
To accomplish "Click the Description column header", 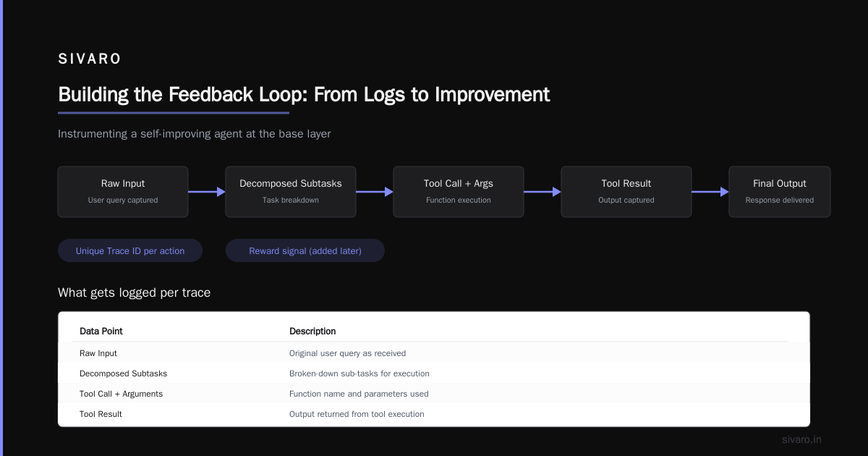I will pyautogui.click(x=312, y=332).
